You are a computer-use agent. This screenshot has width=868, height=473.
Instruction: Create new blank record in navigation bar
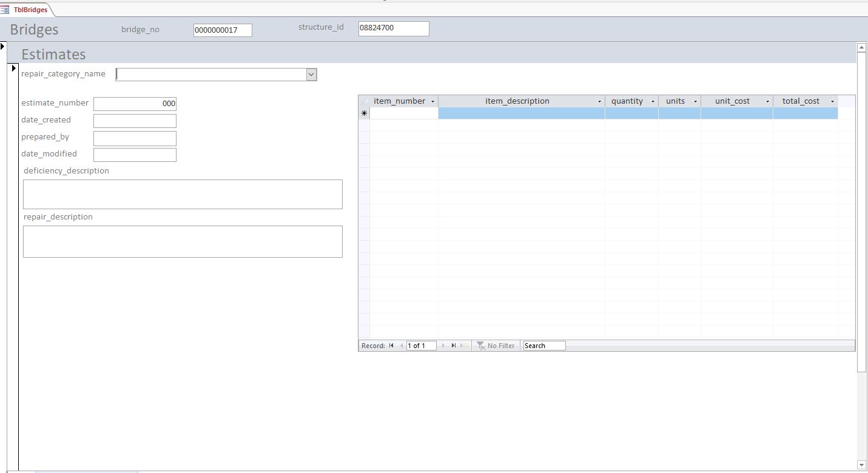click(x=464, y=346)
